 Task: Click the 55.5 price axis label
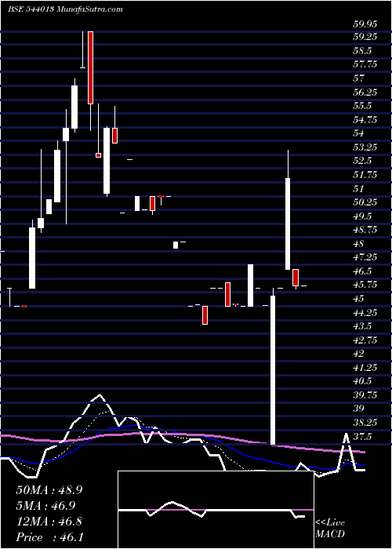click(362, 106)
